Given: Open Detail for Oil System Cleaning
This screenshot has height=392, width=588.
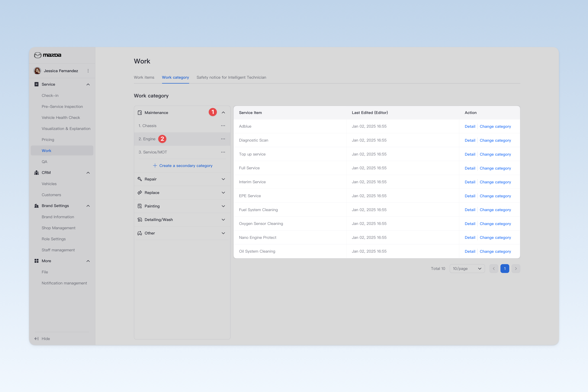Looking at the screenshot, I should click(470, 251).
